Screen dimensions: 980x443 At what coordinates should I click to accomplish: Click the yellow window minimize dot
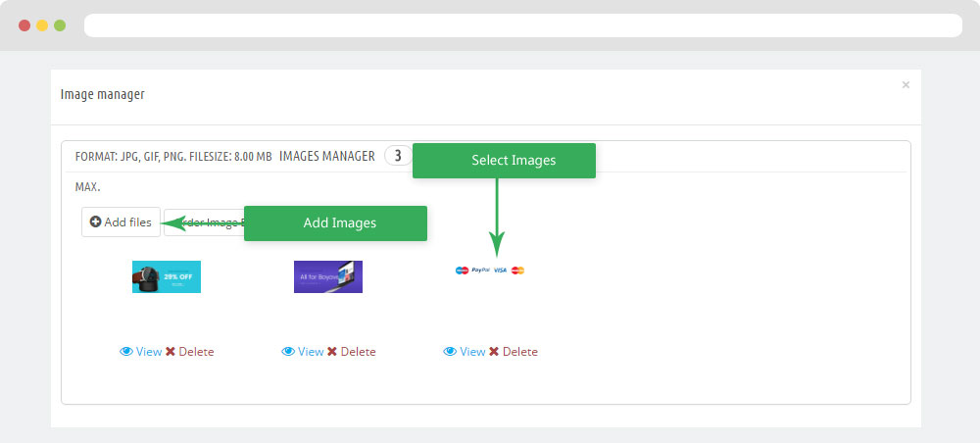(42, 25)
